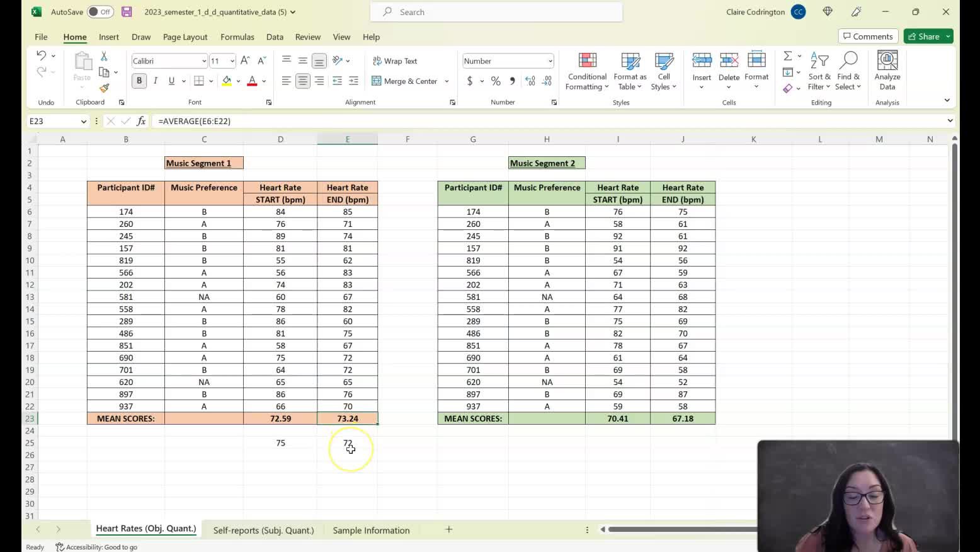This screenshot has width=980, height=552.
Task: Click the AutoSum sigma icon
Action: pyautogui.click(x=787, y=56)
